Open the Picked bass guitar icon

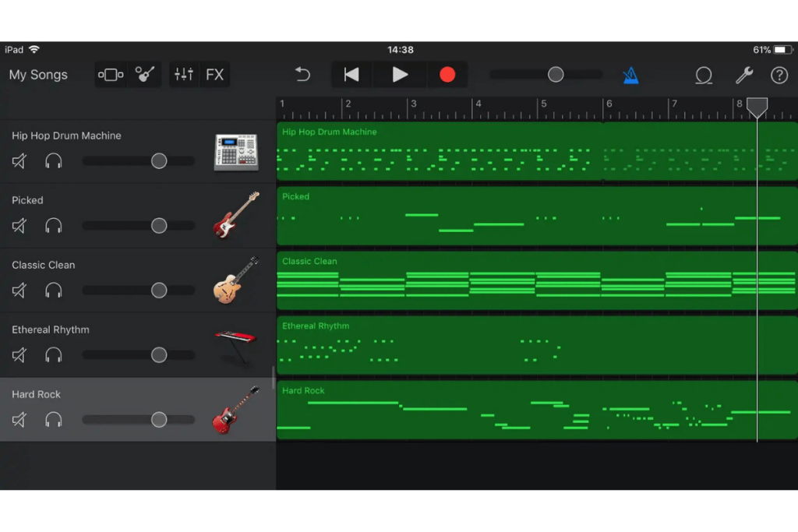[236, 215]
